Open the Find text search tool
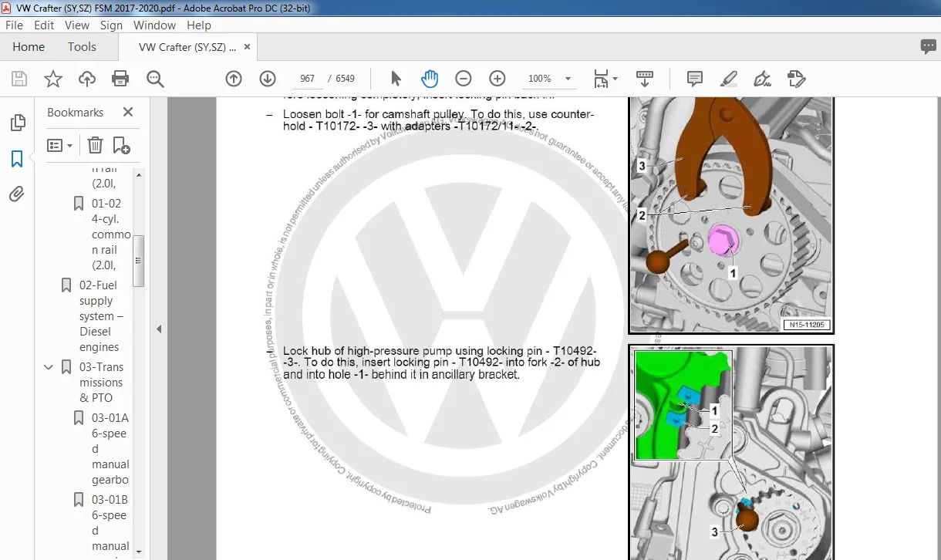This screenshot has height=560, width=941. pos(155,79)
